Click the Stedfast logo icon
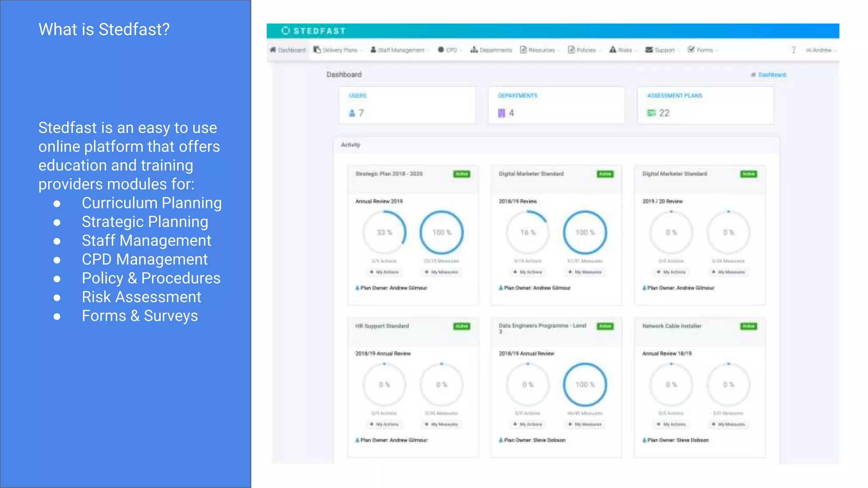Viewport: 868px width, 488px height. [x=285, y=31]
